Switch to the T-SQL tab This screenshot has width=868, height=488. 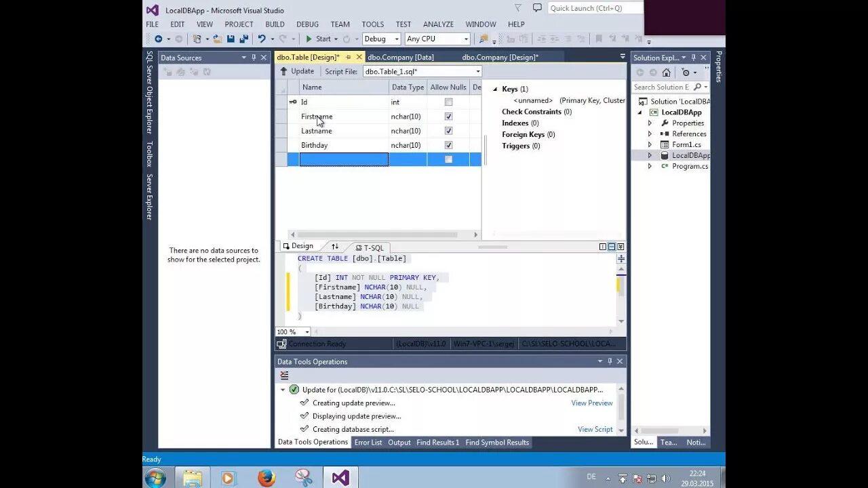click(x=370, y=247)
